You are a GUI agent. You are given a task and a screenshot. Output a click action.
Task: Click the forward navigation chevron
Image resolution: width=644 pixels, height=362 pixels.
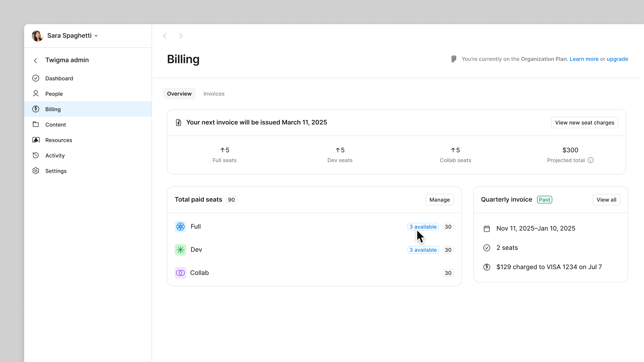(181, 36)
